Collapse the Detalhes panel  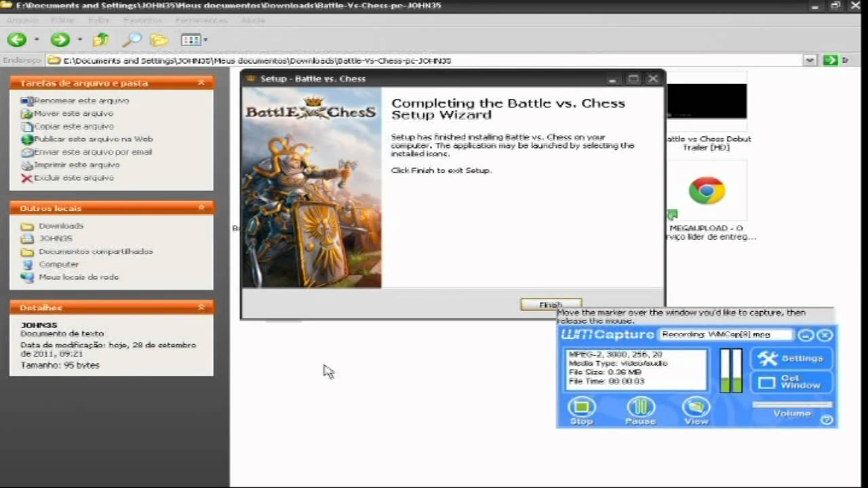(x=201, y=308)
